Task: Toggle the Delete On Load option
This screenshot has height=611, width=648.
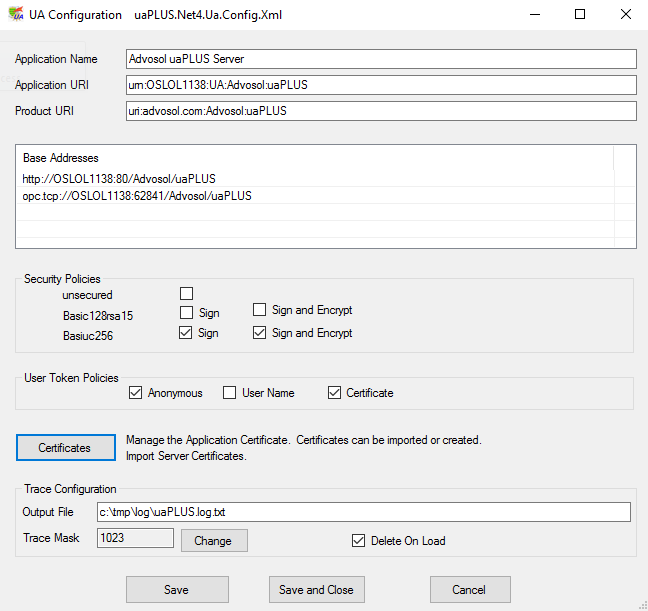Action: coord(359,541)
